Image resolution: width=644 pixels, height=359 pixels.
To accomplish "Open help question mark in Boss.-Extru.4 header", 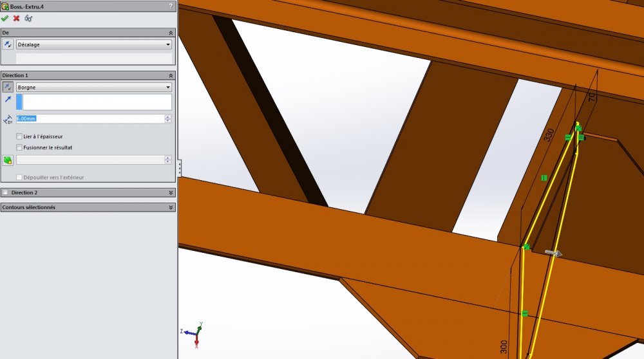I will click(x=171, y=6).
